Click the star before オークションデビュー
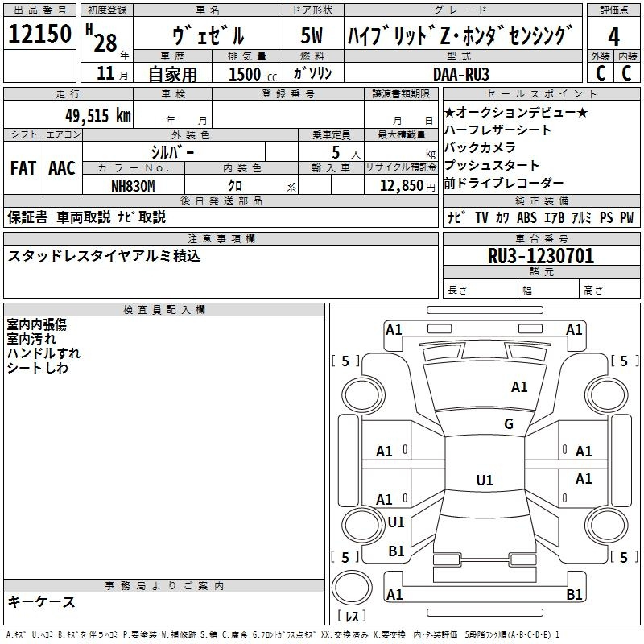 [450, 112]
